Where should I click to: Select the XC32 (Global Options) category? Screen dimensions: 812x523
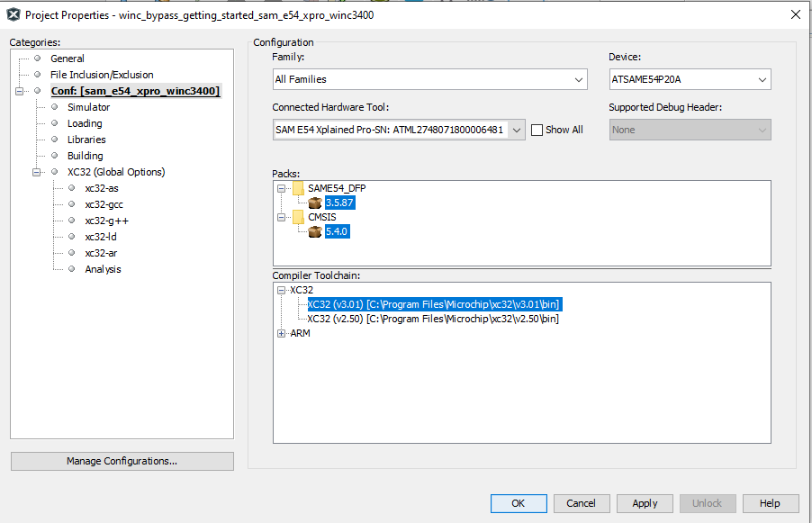116,172
